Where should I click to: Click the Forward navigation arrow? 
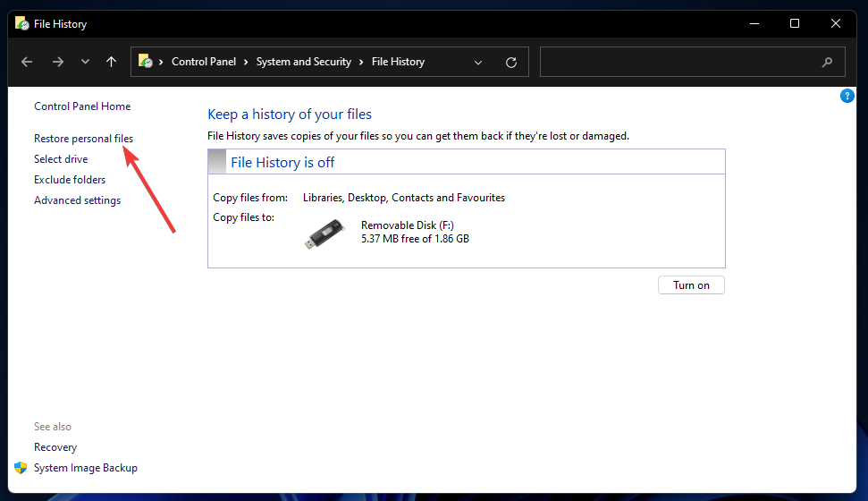pyautogui.click(x=58, y=62)
